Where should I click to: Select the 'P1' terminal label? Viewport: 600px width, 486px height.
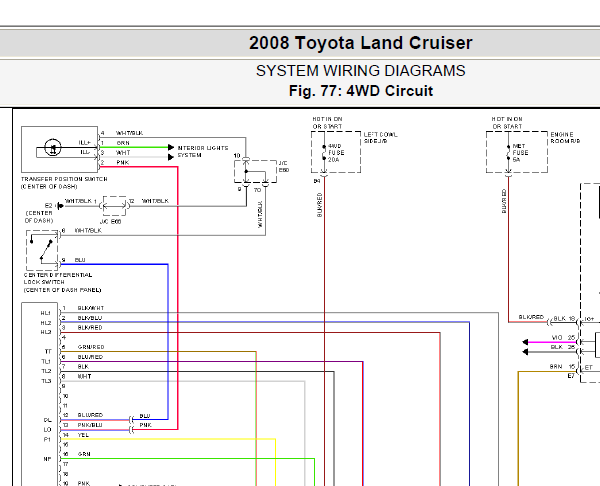tap(47, 440)
